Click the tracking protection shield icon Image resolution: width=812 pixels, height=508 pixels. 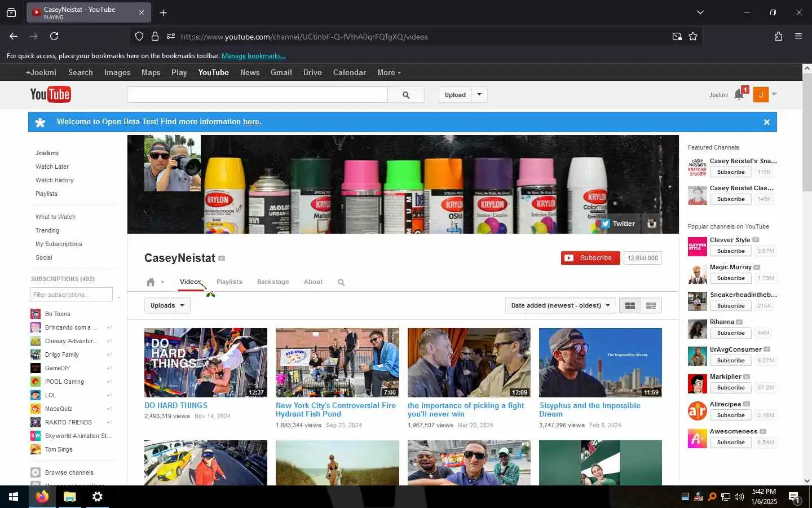pos(139,36)
